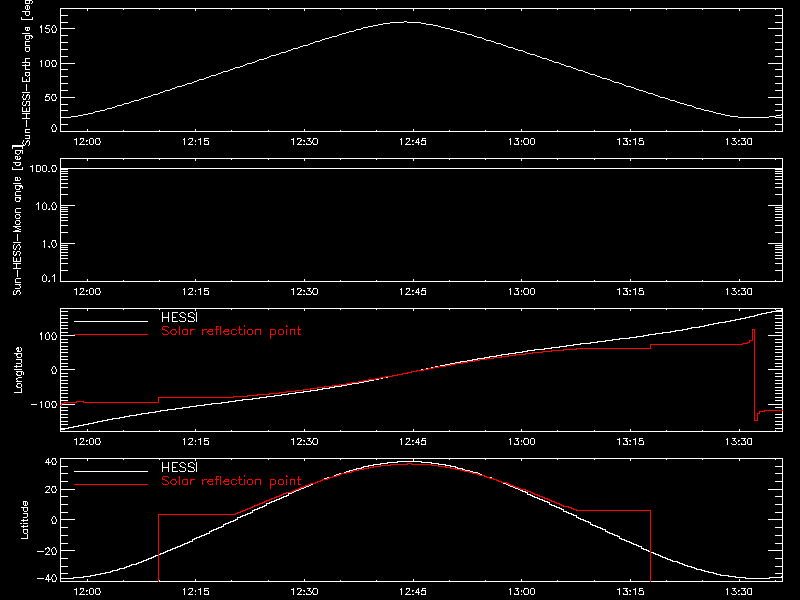Click 100.0 tick on Moon angle axis
The image size is (800, 600).
pyautogui.click(x=43, y=168)
